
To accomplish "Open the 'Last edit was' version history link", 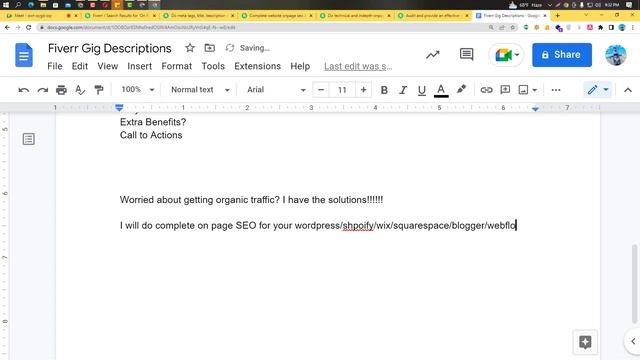I will (358, 66).
